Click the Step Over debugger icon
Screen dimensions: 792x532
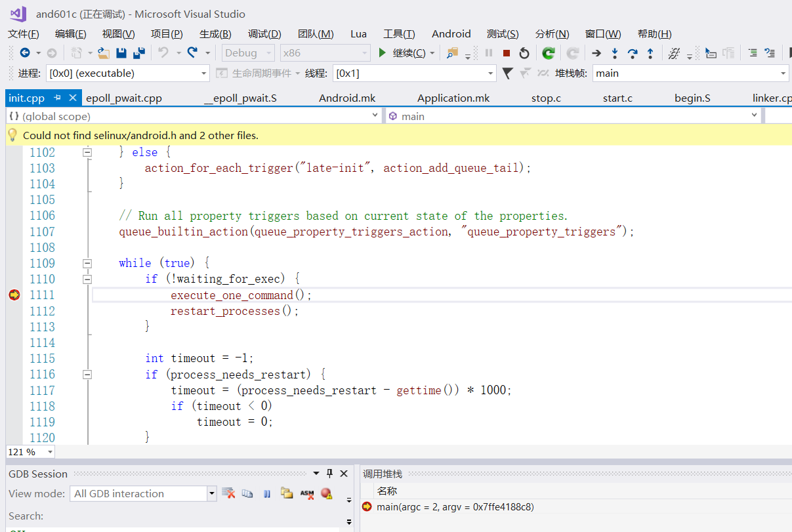pos(632,53)
